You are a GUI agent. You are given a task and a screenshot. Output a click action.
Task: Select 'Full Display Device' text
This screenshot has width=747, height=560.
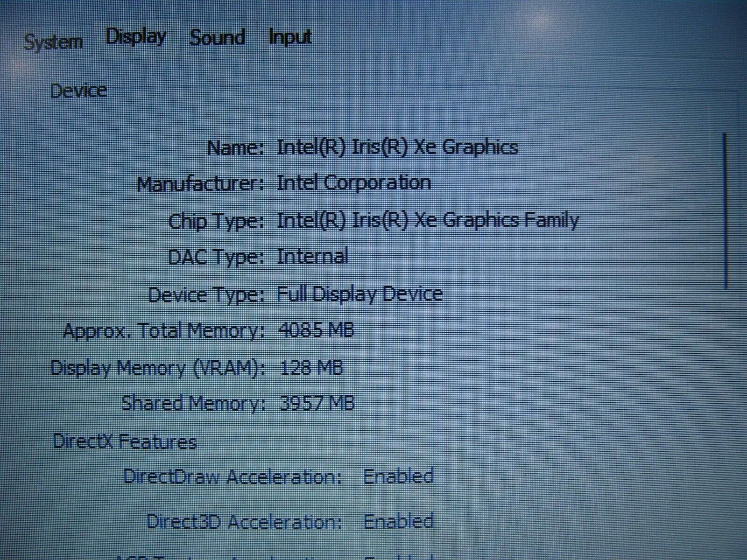click(359, 294)
